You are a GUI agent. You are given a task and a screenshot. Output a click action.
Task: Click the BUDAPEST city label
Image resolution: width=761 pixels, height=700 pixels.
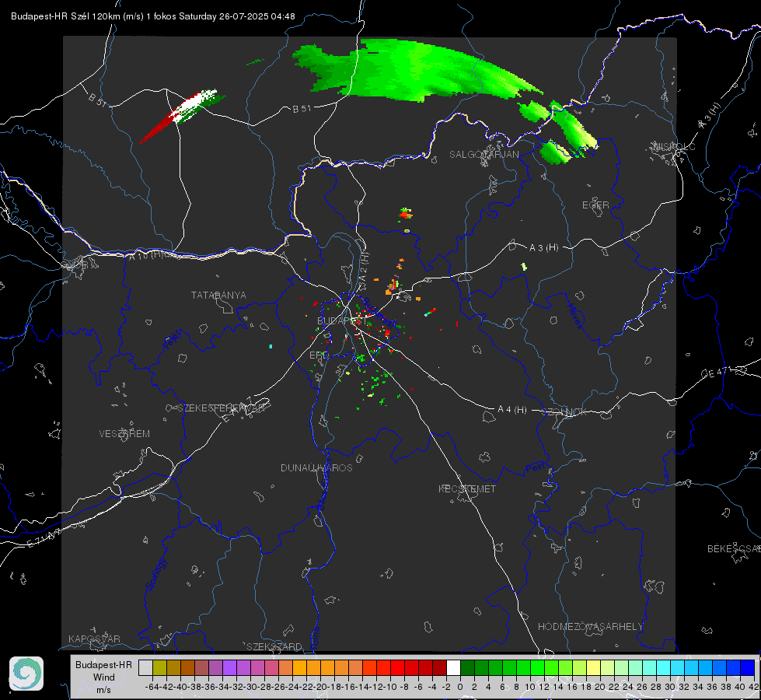pyautogui.click(x=342, y=321)
